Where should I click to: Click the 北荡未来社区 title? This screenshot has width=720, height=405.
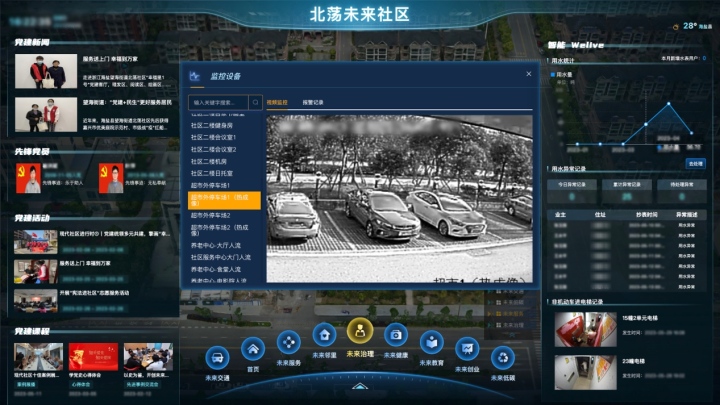[360, 14]
